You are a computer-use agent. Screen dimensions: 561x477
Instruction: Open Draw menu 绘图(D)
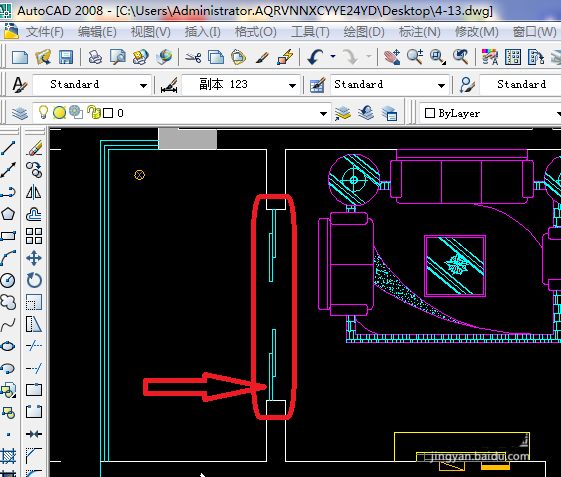point(364,32)
